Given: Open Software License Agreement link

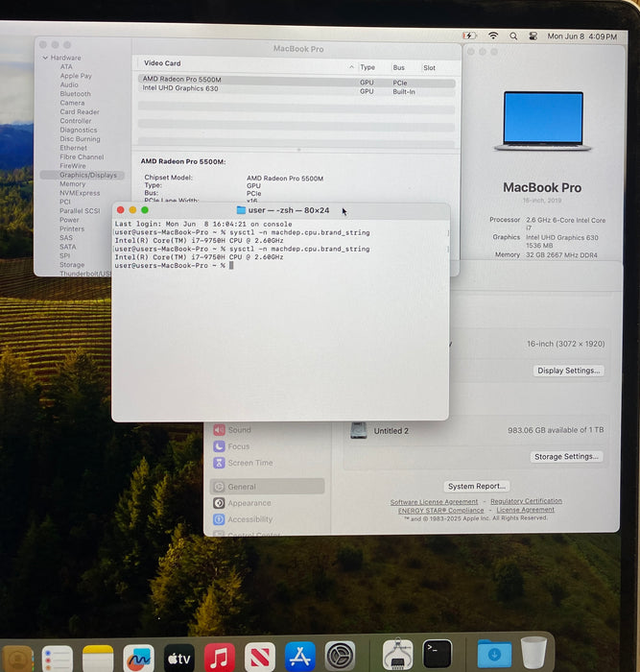Looking at the screenshot, I should coord(434,501).
